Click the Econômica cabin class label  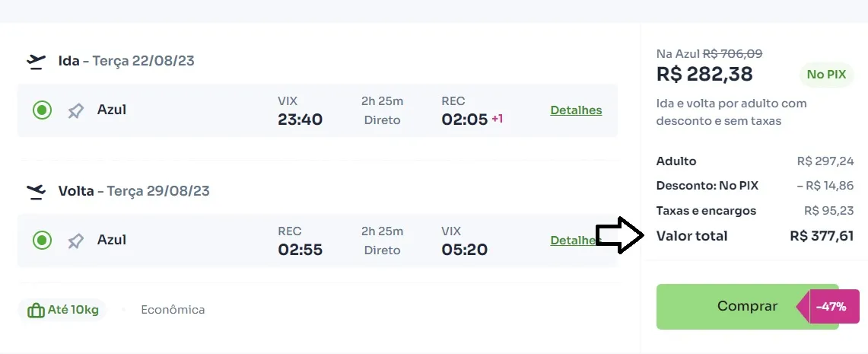tap(173, 310)
